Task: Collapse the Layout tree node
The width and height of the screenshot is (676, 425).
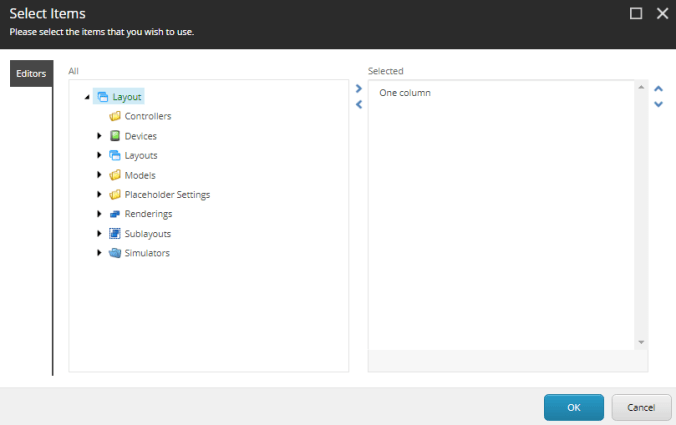Action: (87, 97)
